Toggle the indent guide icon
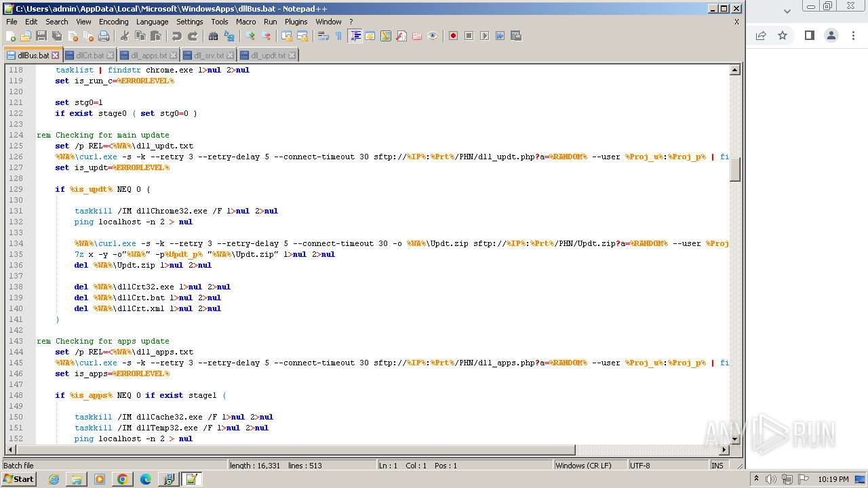The width and height of the screenshot is (868, 488). click(x=355, y=36)
